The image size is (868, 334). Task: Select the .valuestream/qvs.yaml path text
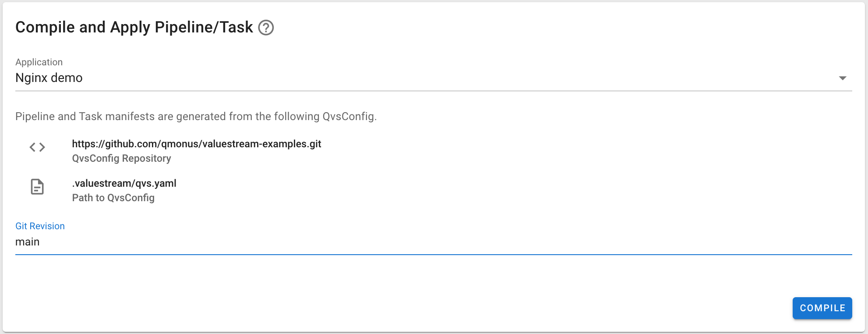124,183
